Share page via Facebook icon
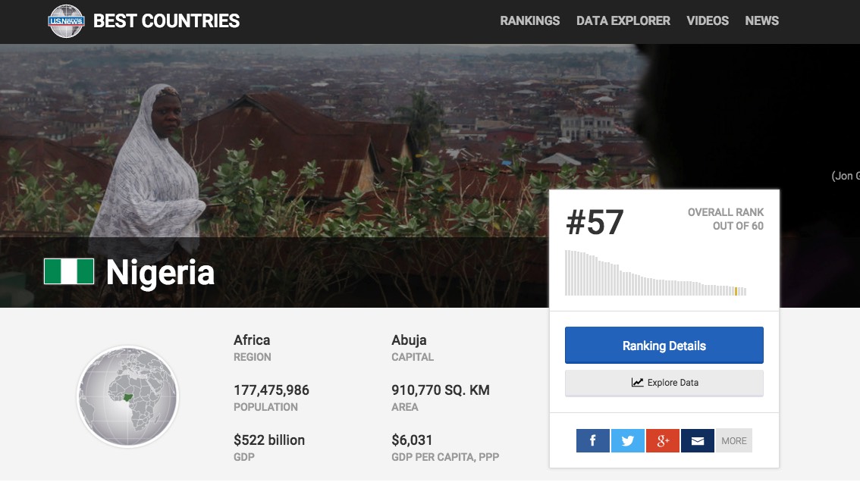The height and width of the screenshot is (504, 860). (x=592, y=440)
